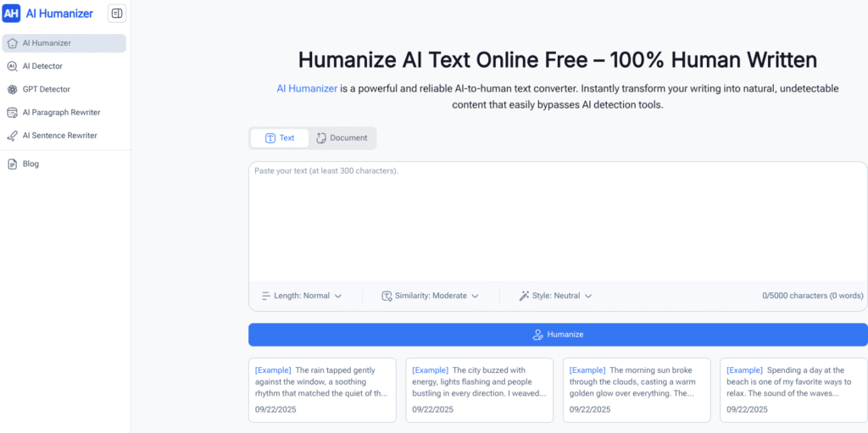Click the GPT Detector sidebar icon
The height and width of the screenshot is (433, 868).
(x=12, y=89)
